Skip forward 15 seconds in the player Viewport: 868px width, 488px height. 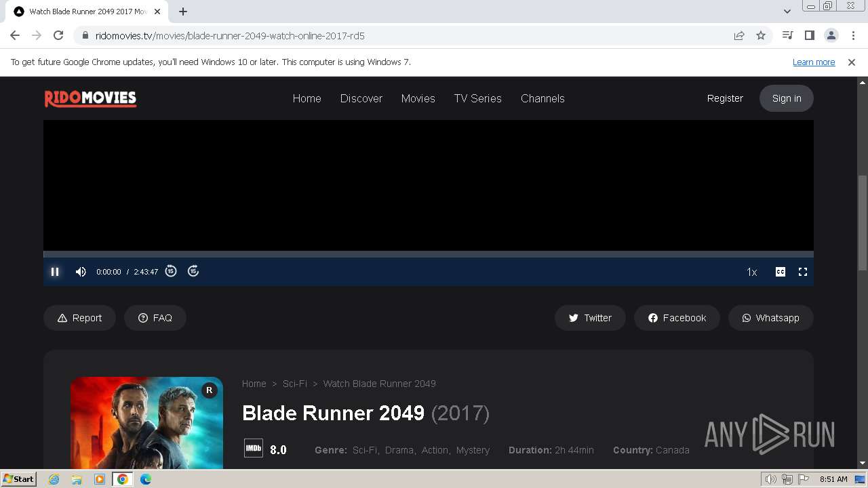pos(193,271)
